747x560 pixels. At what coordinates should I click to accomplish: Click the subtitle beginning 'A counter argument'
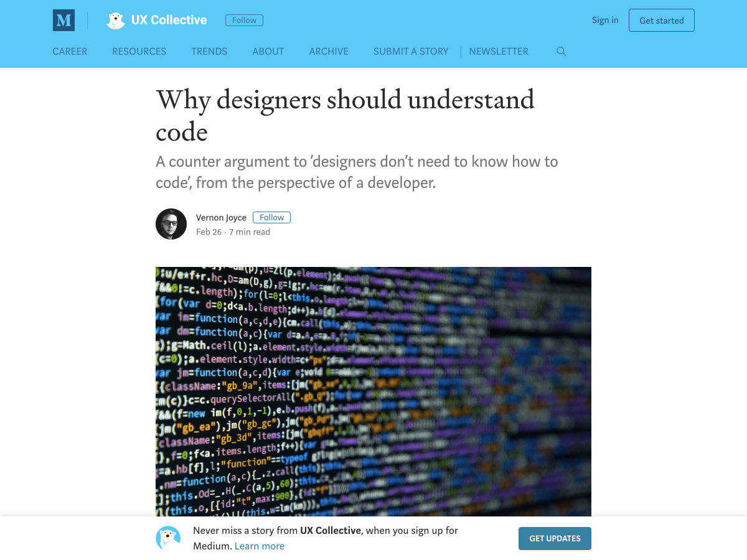pyautogui.click(x=357, y=172)
